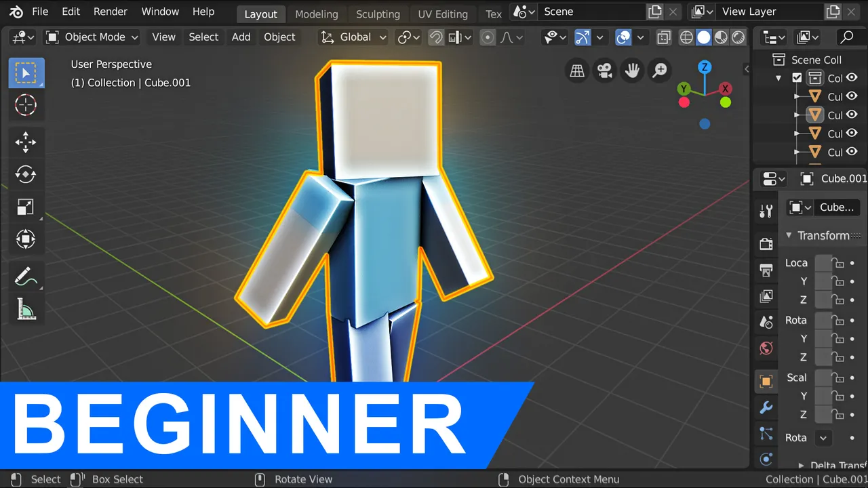The image size is (868, 488).
Task: Click the Scene name field
Action: [x=591, y=12]
